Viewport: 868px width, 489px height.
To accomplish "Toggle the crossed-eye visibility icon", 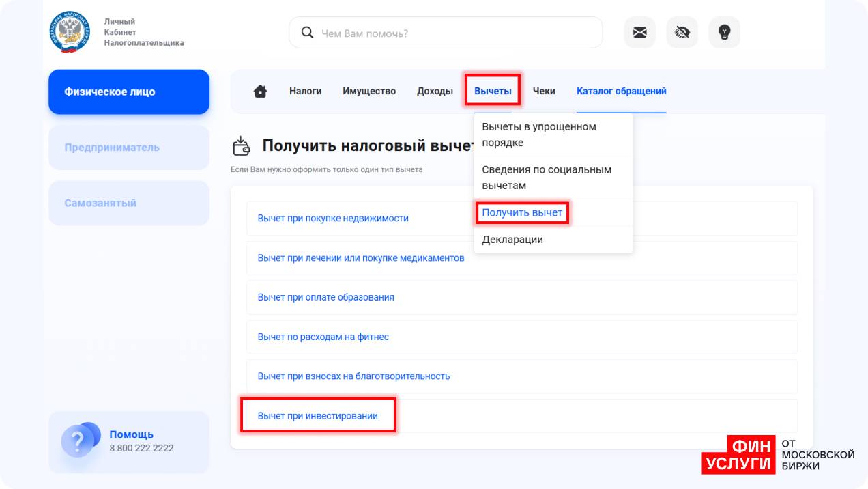I will click(x=682, y=32).
